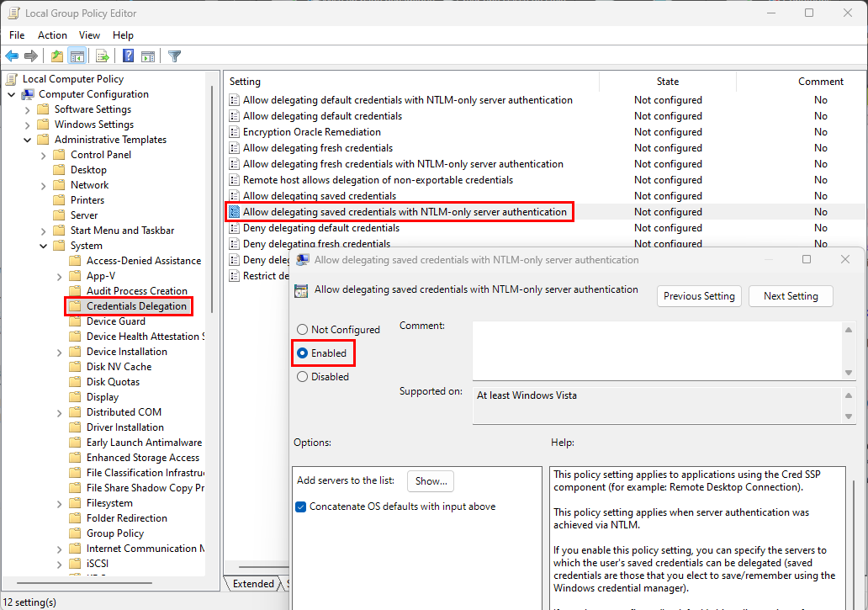Open the Help menu
Viewport: 868px width, 610px height.
pos(123,35)
